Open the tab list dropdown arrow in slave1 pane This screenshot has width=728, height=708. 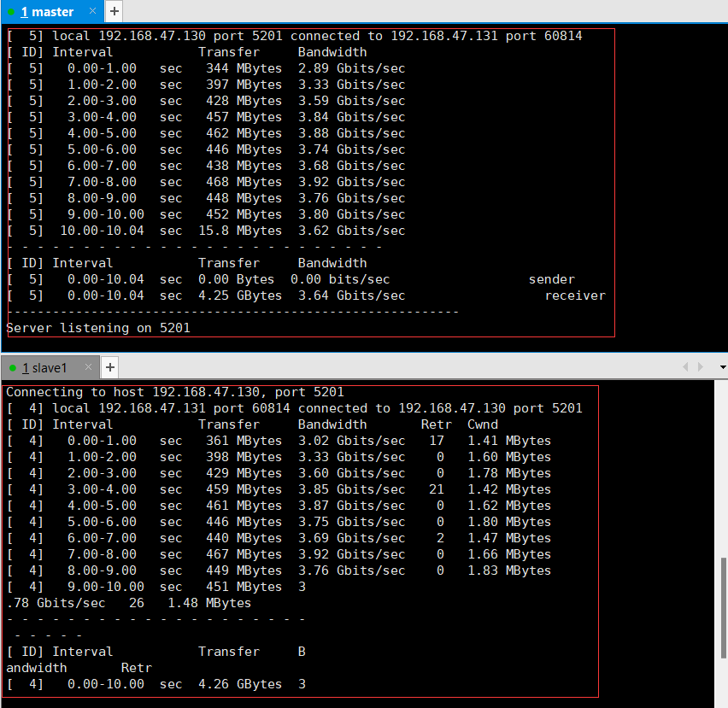[722, 367]
